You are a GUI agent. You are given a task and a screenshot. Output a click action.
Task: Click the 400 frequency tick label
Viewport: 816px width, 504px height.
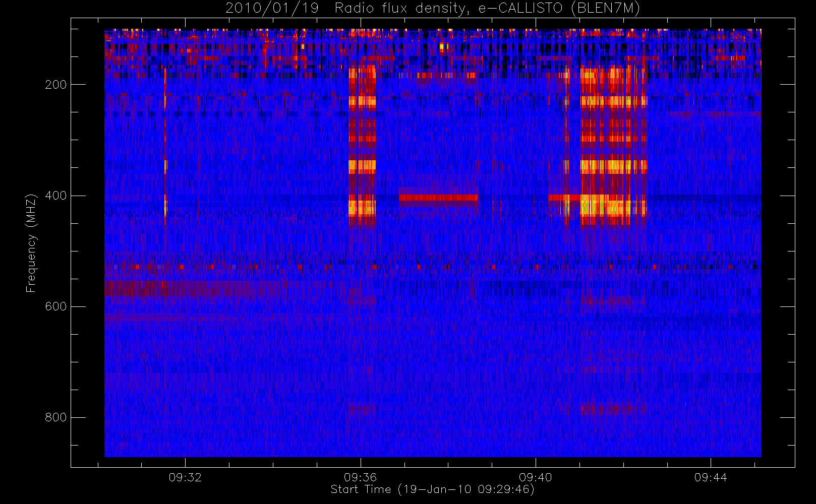pyautogui.click(x=55, y=196)
